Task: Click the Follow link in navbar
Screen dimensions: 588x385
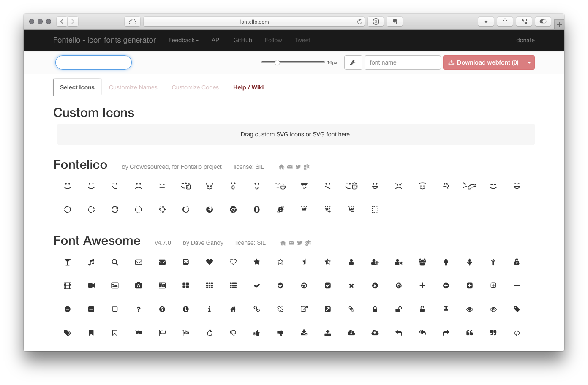Action: tap(273, 40)
